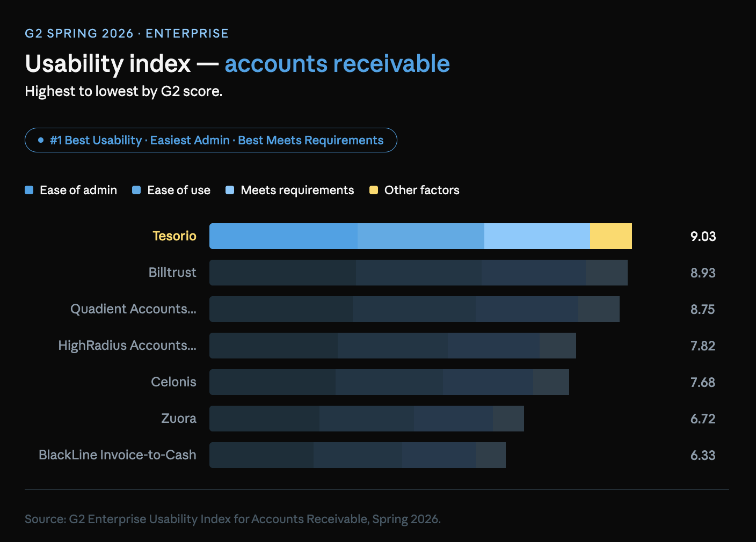Click the 9.03 score value

tap(703, 236)
